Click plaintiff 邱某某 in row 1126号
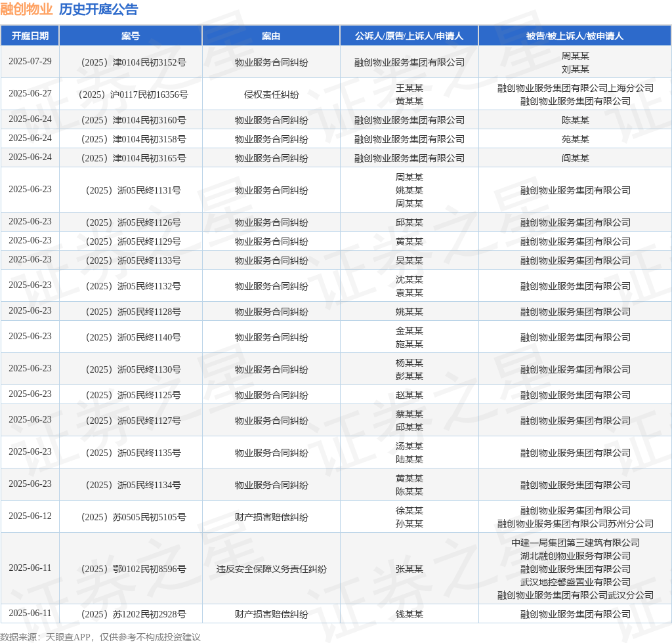Image resolution: width=672 pixels, height=643 pixels. pyautogui.click(x=409, y=223)
